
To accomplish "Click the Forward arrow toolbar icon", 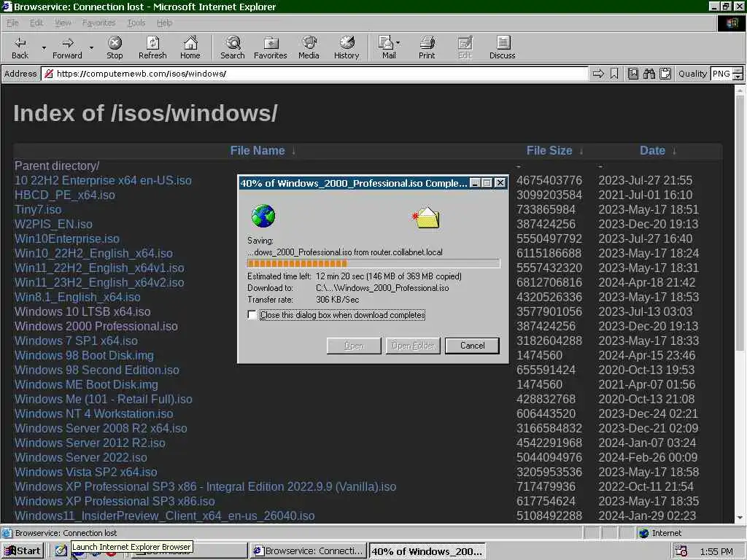I will pyautogui.click(x=68, y=43).
